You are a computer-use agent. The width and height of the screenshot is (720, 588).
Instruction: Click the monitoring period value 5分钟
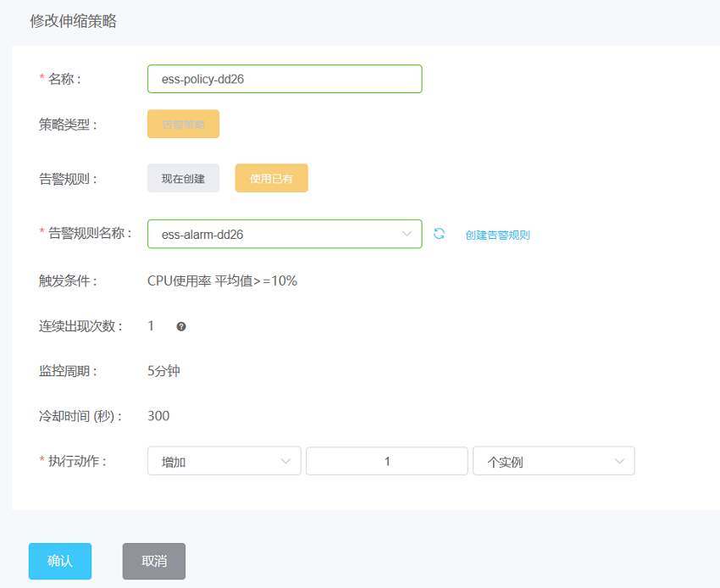(164, 371)
